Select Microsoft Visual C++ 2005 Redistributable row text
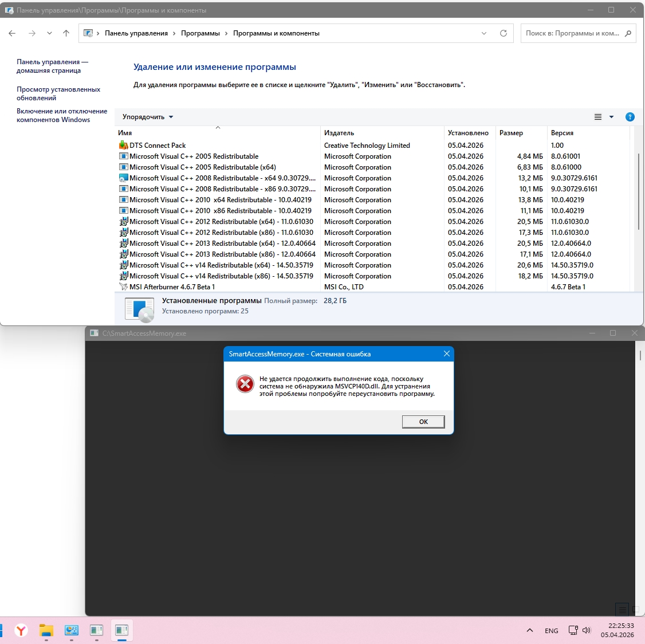The height and width of the screenshot is (644, 645). pos(194,156)
